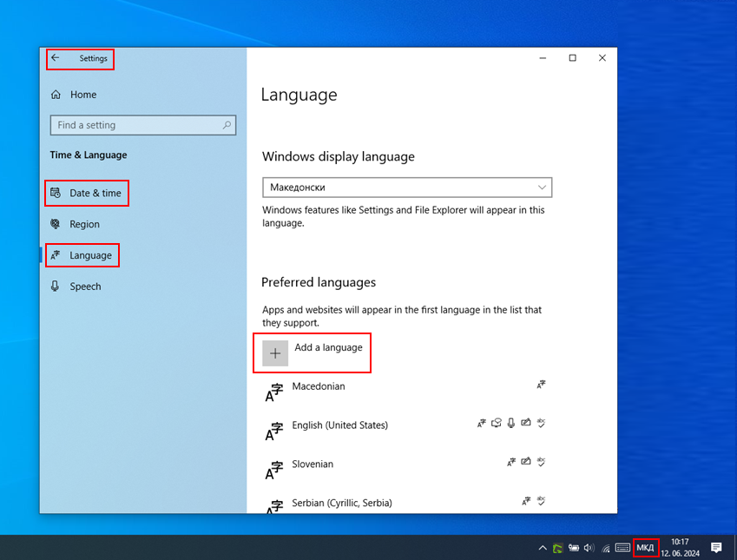Click the Wi-Fi network icon in the tray
Screen dimensions: 737x560
(x=605, y=548)
